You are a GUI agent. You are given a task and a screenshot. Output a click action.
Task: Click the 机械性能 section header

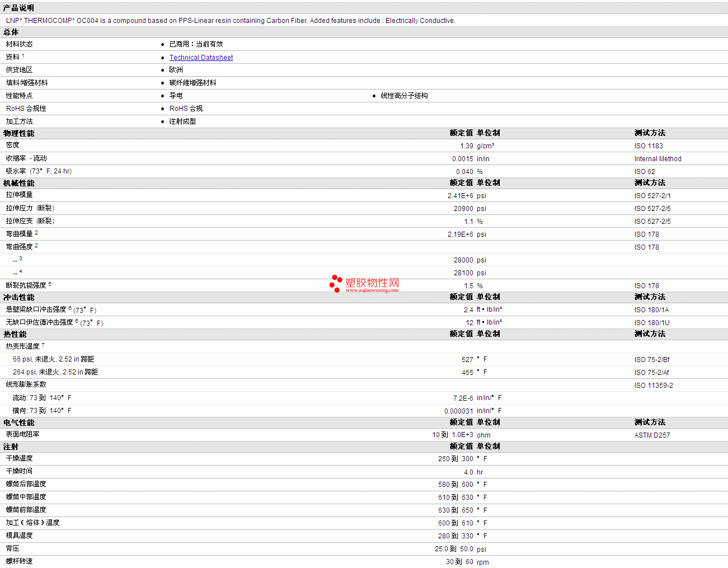coord(18,183)
